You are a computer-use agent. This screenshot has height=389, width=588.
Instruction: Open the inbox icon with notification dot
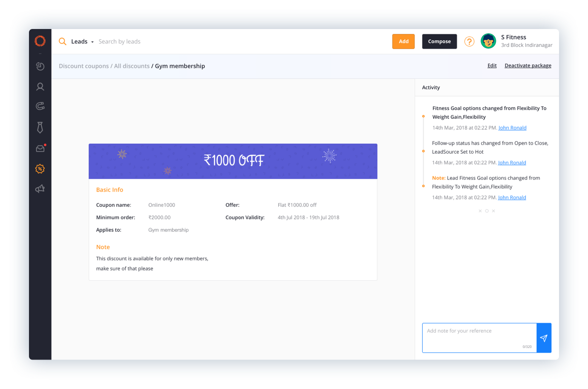(40, 148)
